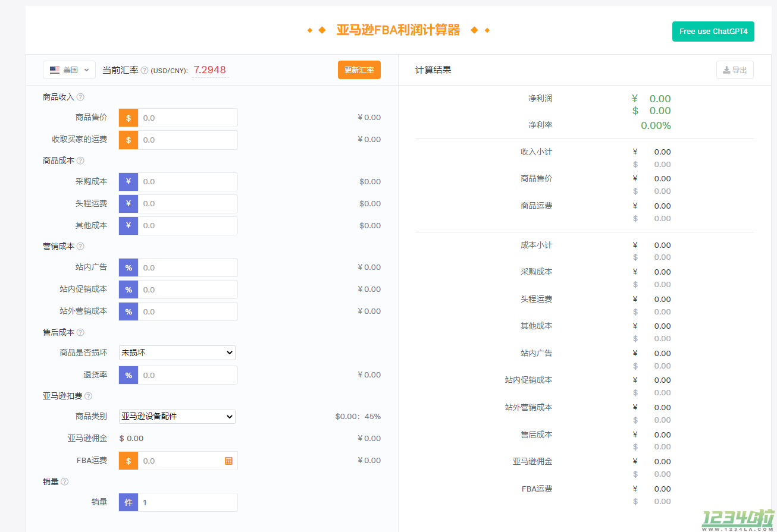The width and height of the screenshot is (777, 532).
Task: Click percent icon for 退货率
Action: point(129,375)
